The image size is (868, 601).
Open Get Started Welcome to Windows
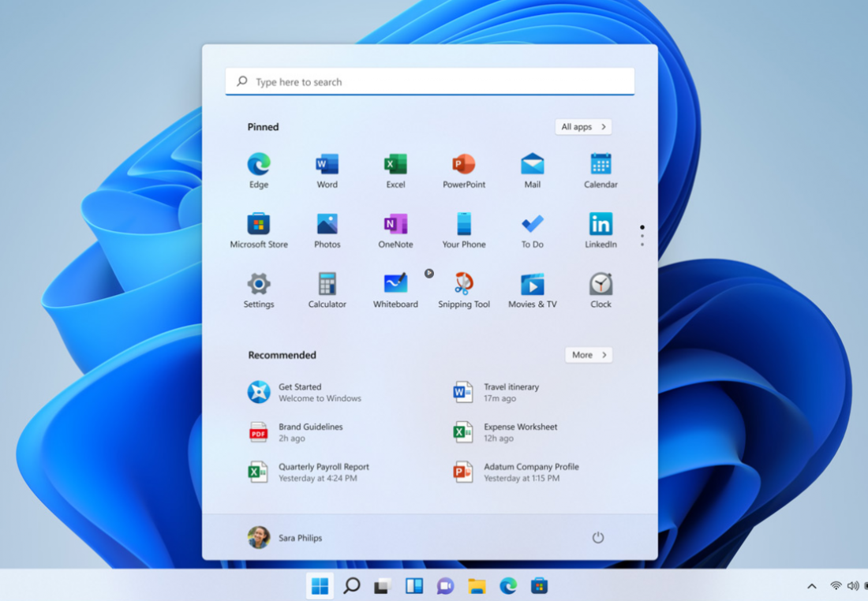point(304,392)
